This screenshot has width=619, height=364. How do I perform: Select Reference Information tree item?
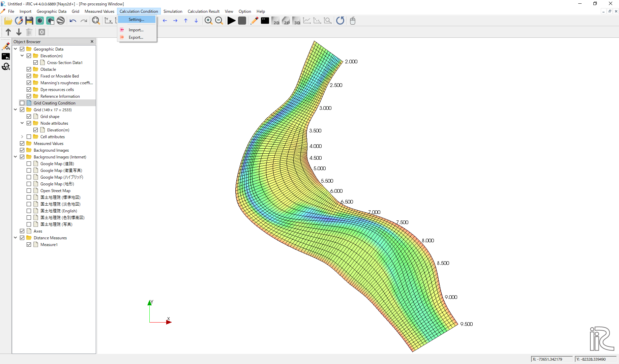60,96
